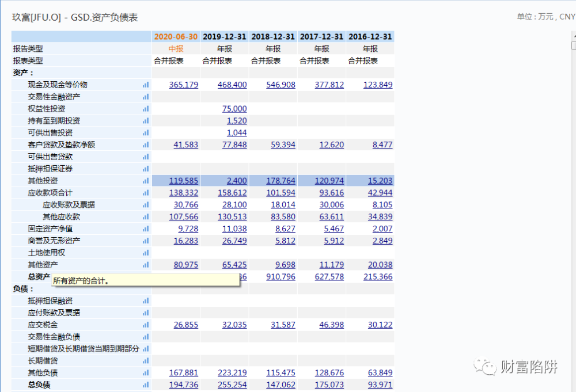This screenshot has height=392, width=576.
Task: Click 应交税金 value 26,855
Action: tap(186, 325)
